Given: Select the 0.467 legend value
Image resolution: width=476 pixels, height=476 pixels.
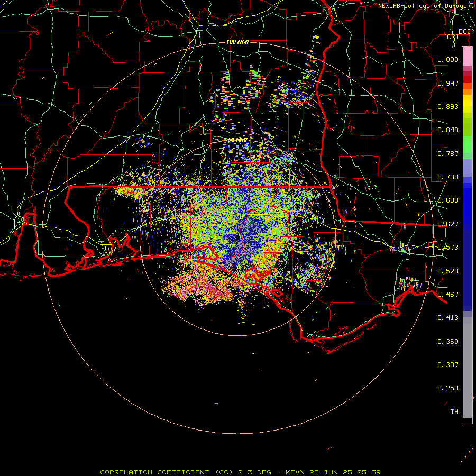Looking at the screenshot, I should tap(448, 295).
